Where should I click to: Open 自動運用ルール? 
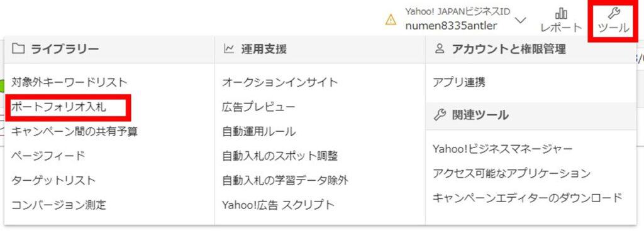click(x=258, y=131)
